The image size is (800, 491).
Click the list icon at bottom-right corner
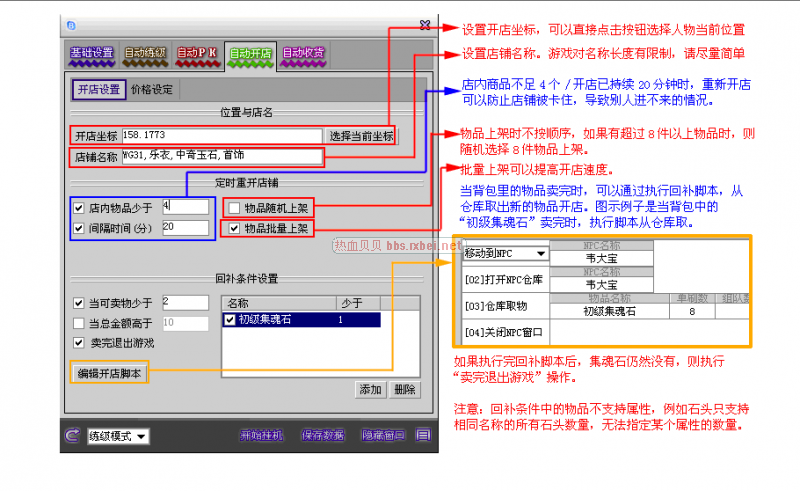click(x=424, y=436)
